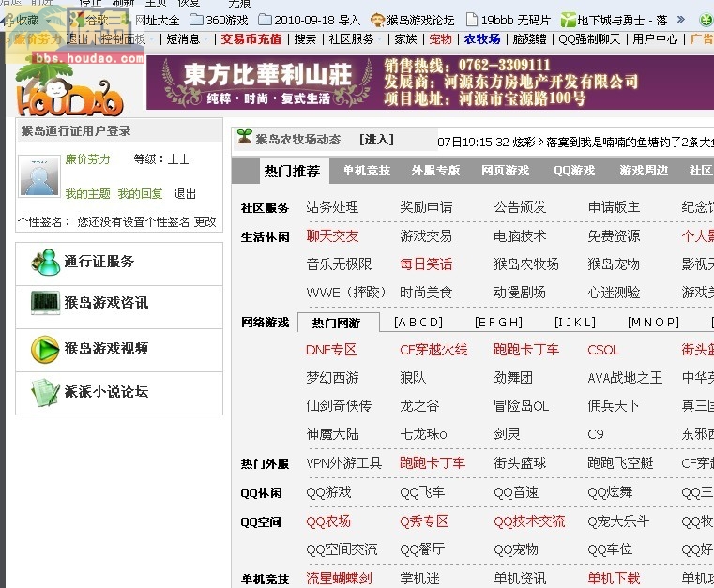The image size is (714, 588).
Task: Click the 通行证服务 label
Action: pos(99,262)
